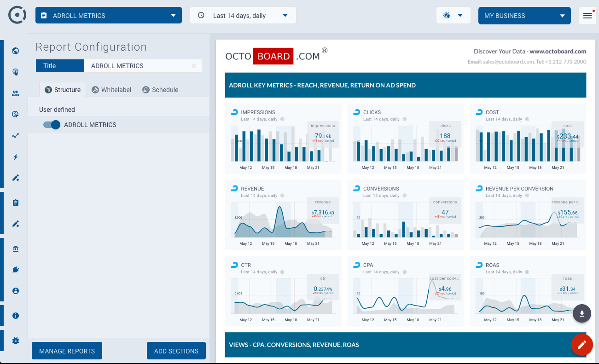This screenshot has width=599, height=364.
Task: Open the bank building sidebar icon
Action: click(x=16, y=249)
